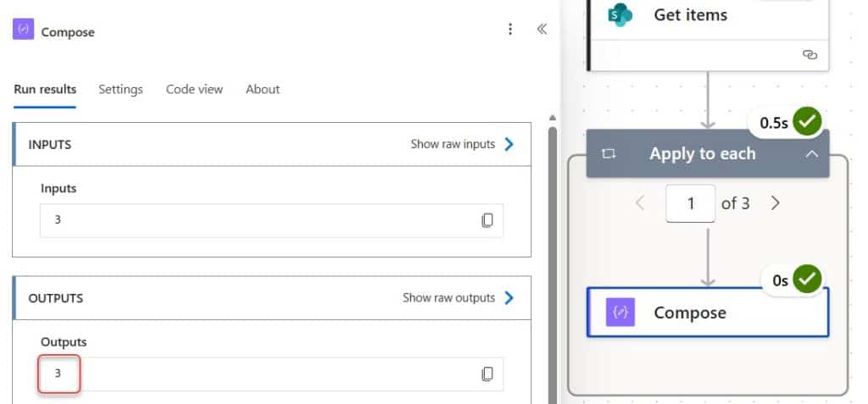
Task: Open the Code view tab
Action: pyautogui.click(x=194, y=89)
